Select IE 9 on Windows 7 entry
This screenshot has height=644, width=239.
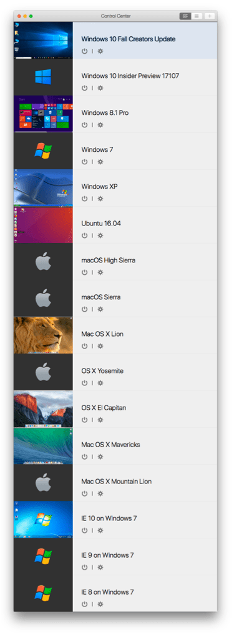[115, 557]
